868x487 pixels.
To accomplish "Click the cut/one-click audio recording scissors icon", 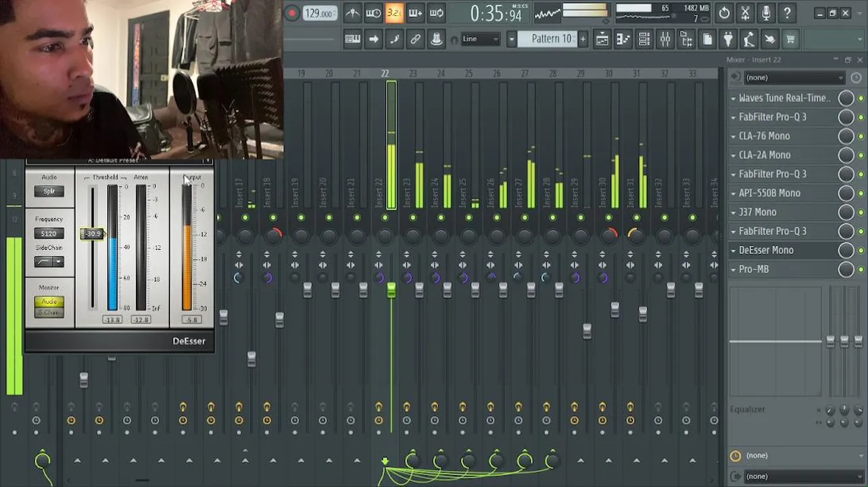I will pyautogui.click(x=745, y=13).
